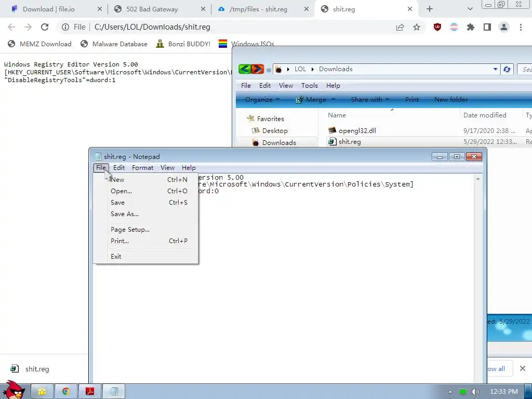The height and width of the screenshot is (399, 532).
Task: Click the share page icon in Chrome
Action: point(400,27)
